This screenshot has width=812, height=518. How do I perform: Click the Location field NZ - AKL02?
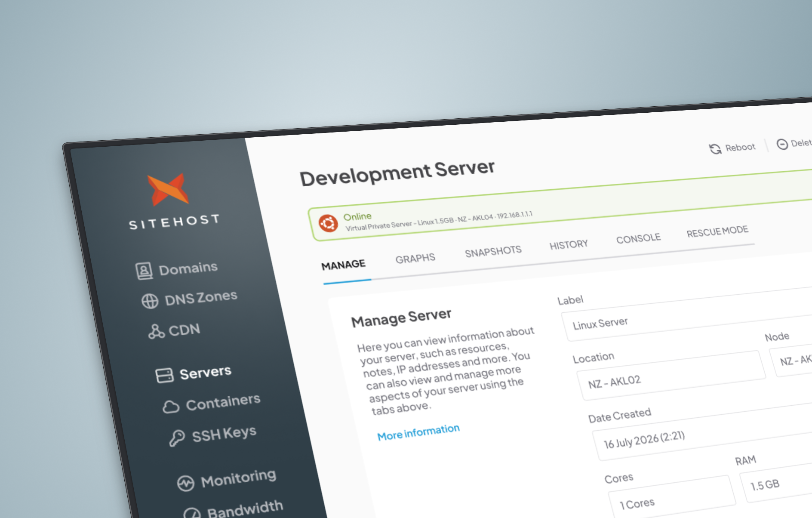click(671, 375)
